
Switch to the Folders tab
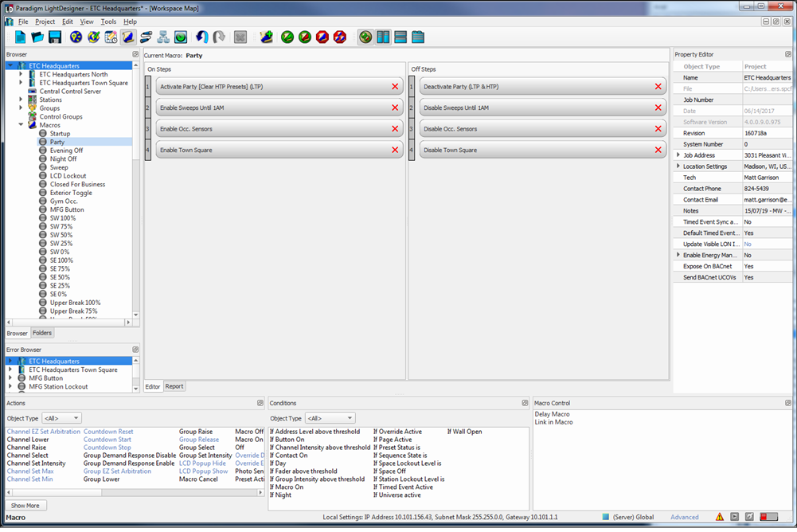click(x=42, y=333)
